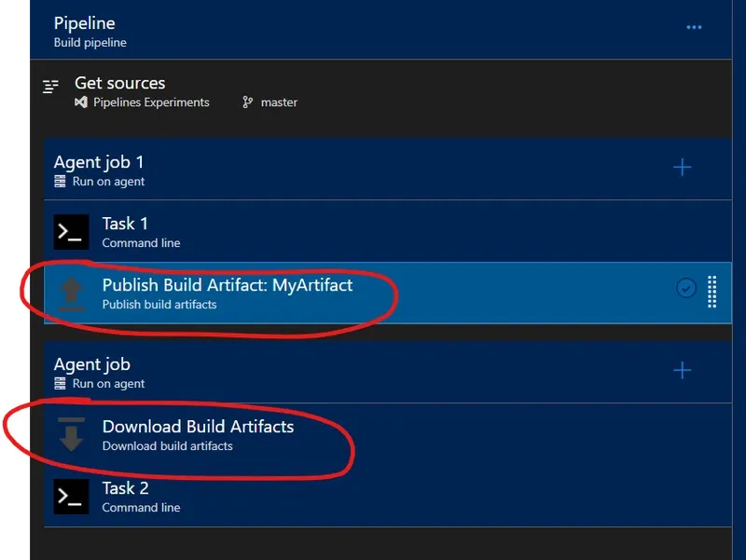Select the Command line icon for Task 1
The width and height of the screenshot is (746, 560).
72,232
